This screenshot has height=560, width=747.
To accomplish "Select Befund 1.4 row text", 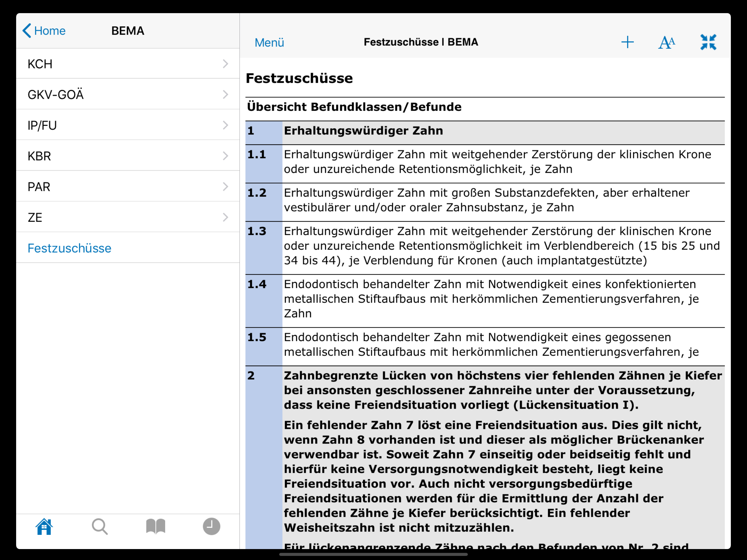I will tap(491, 299).
